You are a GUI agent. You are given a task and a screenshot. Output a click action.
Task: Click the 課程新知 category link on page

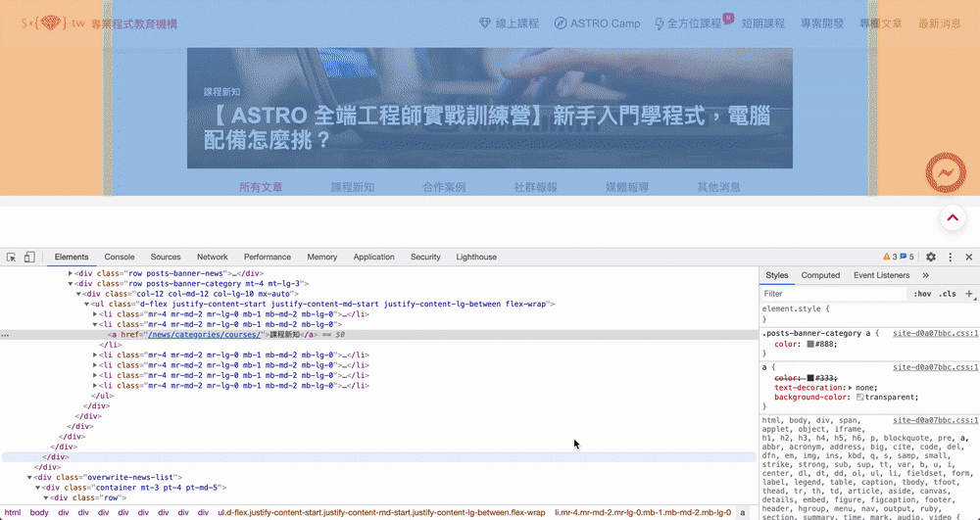(x=353, y=187)
